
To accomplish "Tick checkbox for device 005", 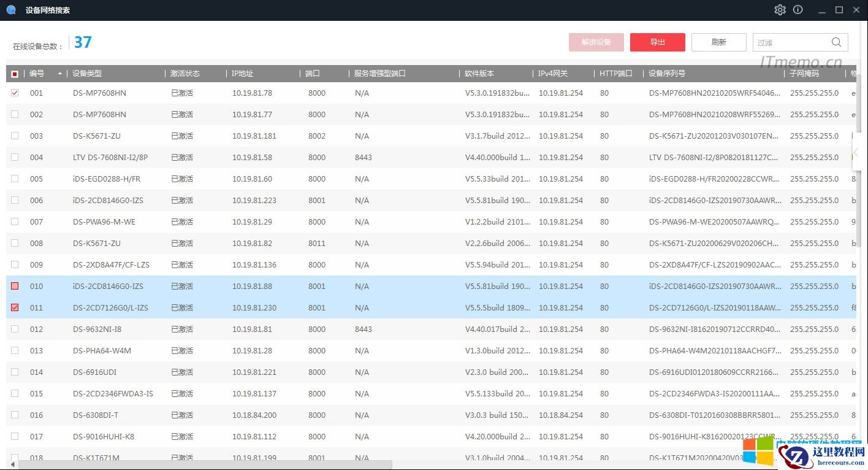I will [15, 179].
